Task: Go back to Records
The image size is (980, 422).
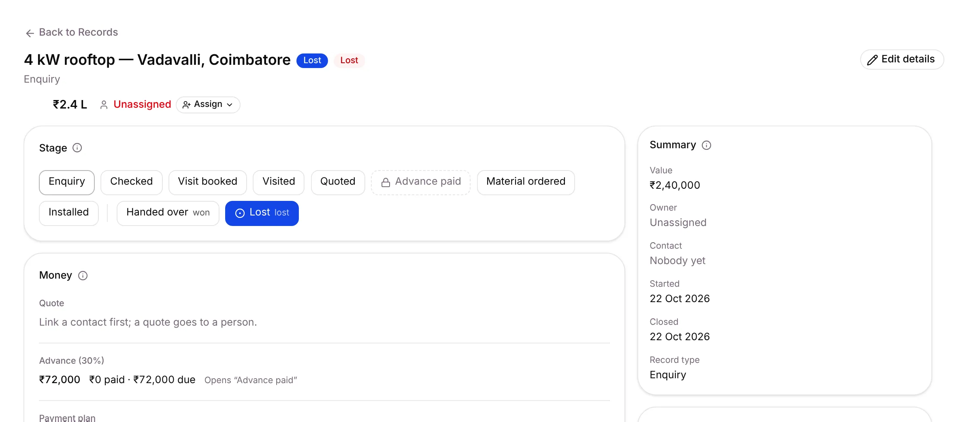Action: point(72,32)
